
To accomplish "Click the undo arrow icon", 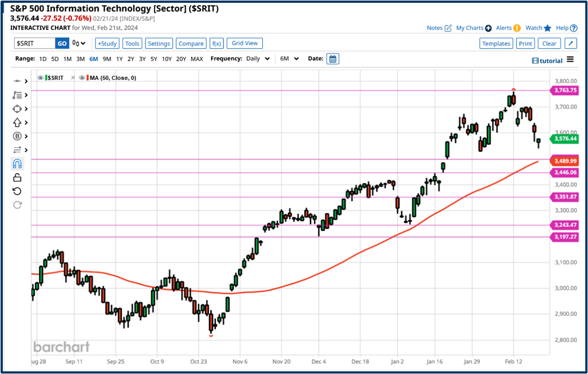I will tap(17, 191).
